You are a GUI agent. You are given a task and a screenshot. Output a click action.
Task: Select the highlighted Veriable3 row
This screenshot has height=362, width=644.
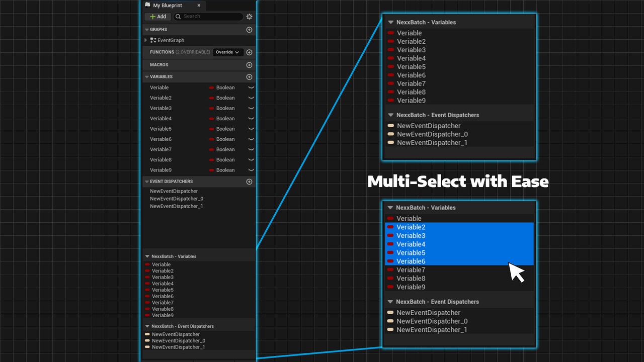(459, 236)
